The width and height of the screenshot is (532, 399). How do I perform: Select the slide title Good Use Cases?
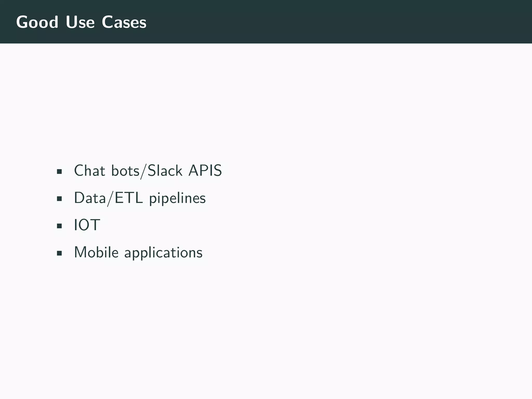[81, 22]
